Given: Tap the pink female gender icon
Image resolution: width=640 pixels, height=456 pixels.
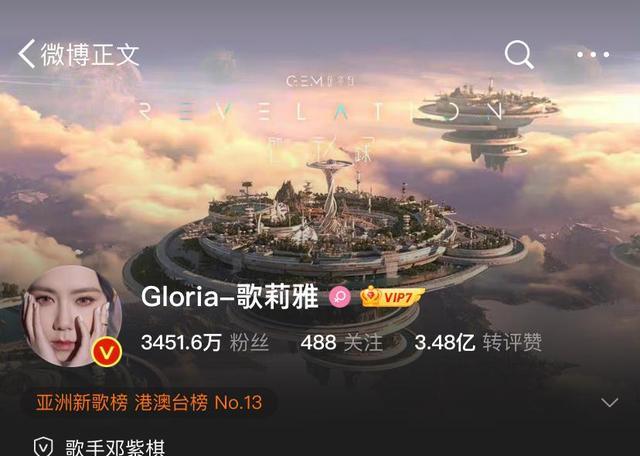Looking at the screenshot, I should pos(340,297).
